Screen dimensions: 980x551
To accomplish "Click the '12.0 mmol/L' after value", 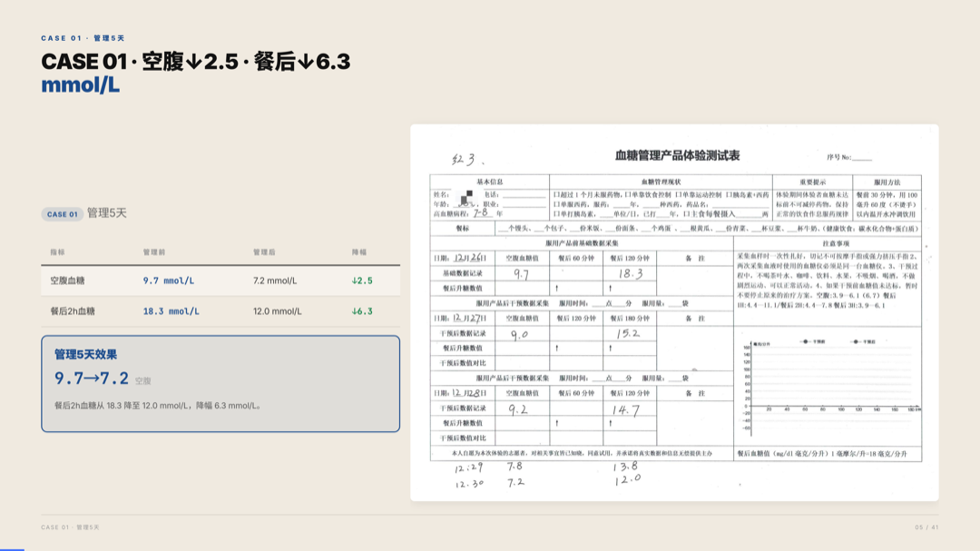I will [x=277, y=310].
